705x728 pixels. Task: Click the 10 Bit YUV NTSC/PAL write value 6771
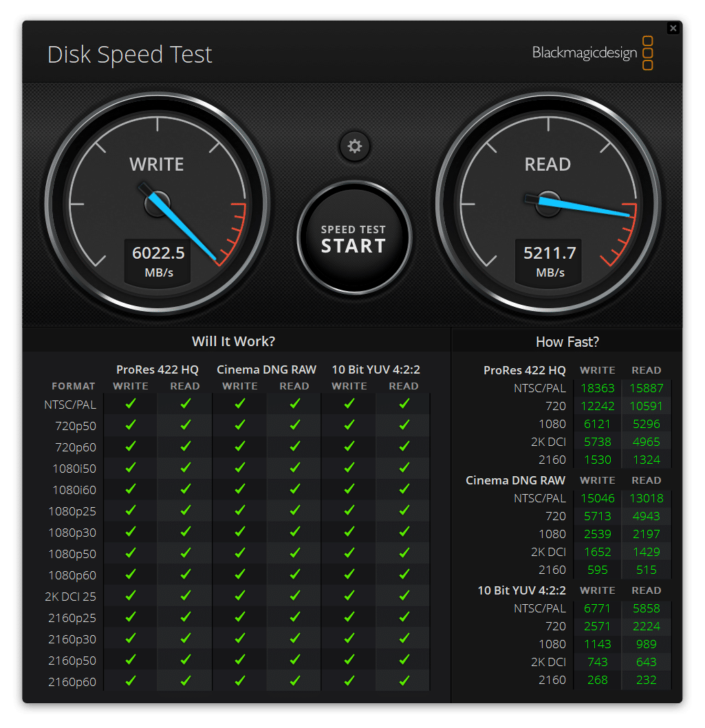597,608
